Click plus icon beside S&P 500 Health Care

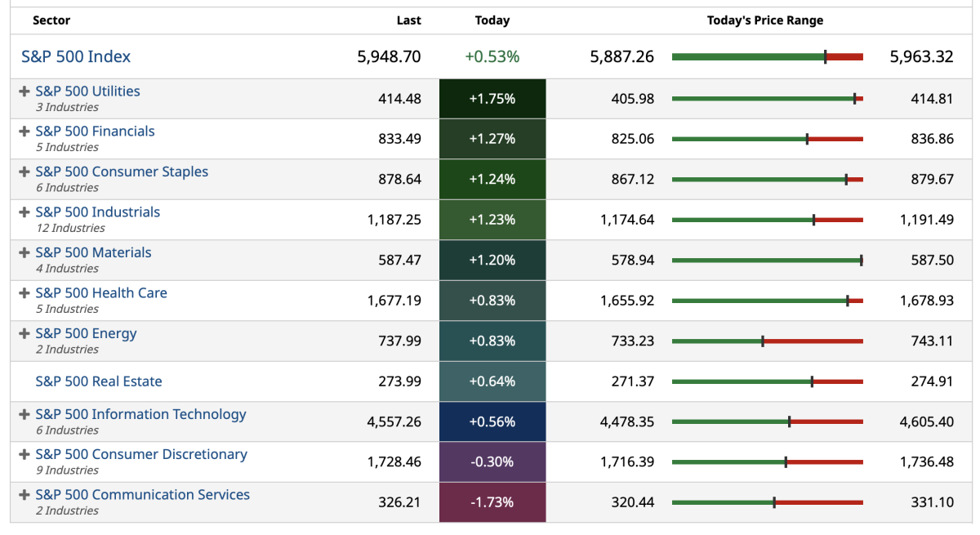pos(24,293)
